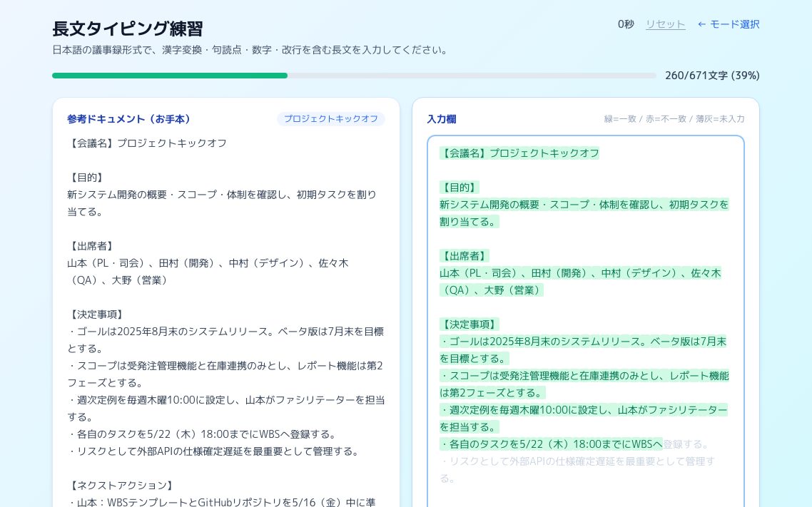Click the 長文タイピング練習 page title
812x507 pixels.
[128, 29]
